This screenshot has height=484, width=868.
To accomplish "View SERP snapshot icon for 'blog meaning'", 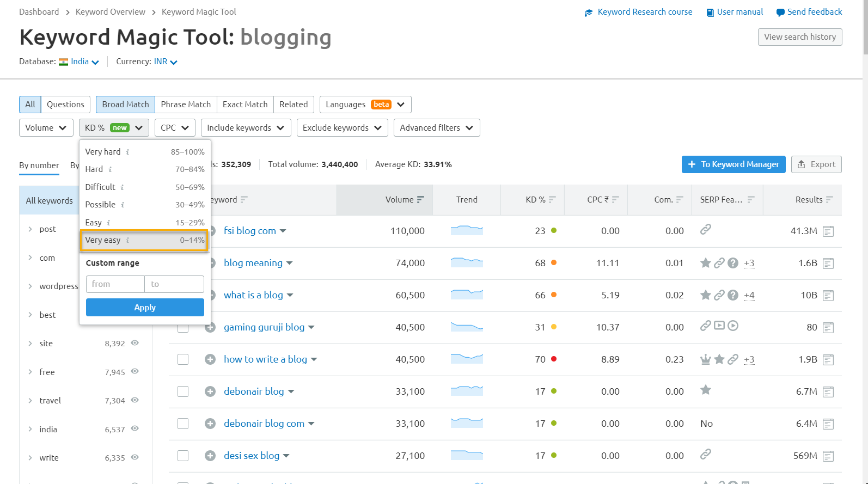I will point(828,264).
